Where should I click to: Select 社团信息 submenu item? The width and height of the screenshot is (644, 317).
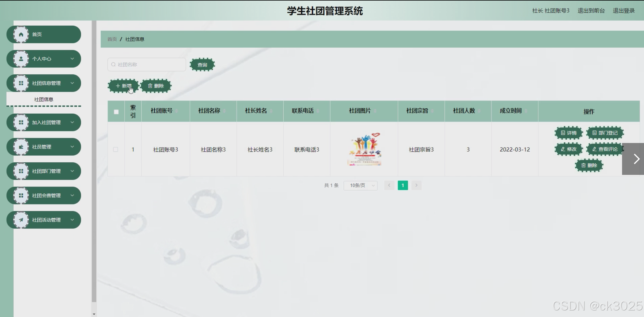[44, 99]
